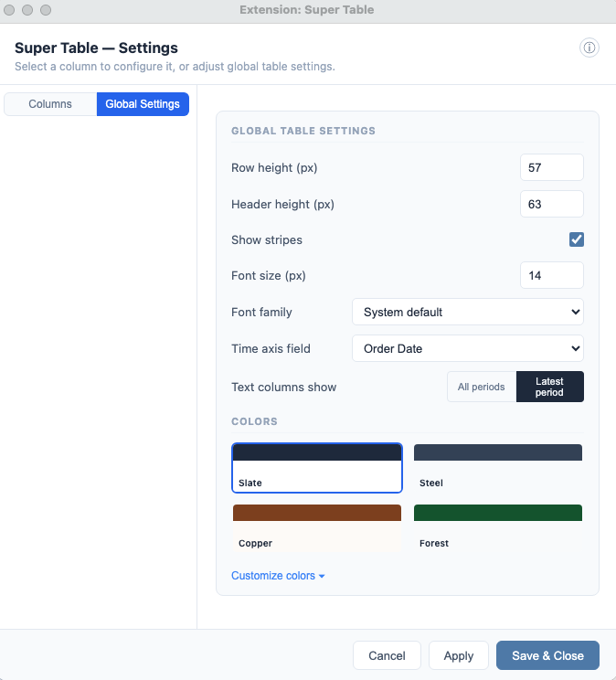This screenshot has height=680, width=616.
Task: Pick the Steel color theme
Action: pos(498,468)
